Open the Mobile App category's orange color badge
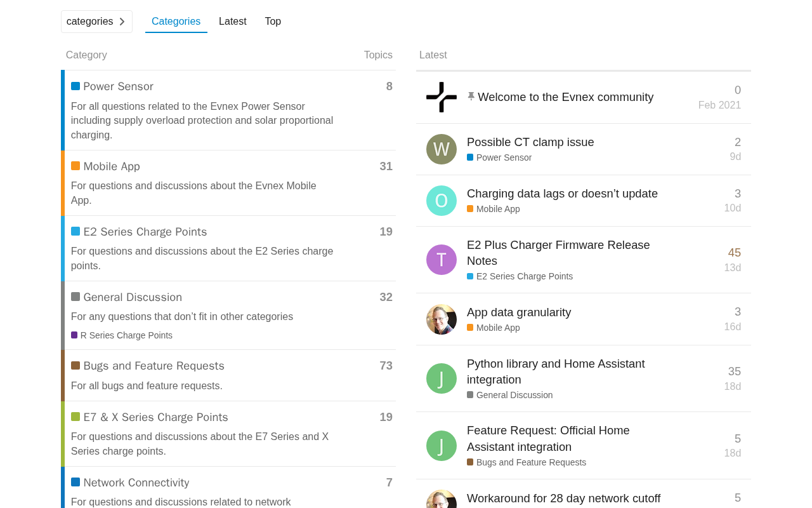The image size is (812, 508). click(75, 166)
